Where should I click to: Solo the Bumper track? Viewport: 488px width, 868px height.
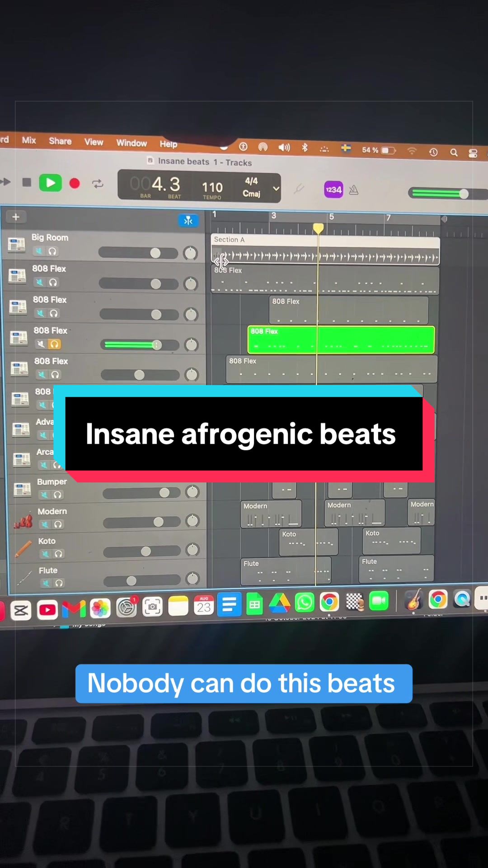(57, 495)
